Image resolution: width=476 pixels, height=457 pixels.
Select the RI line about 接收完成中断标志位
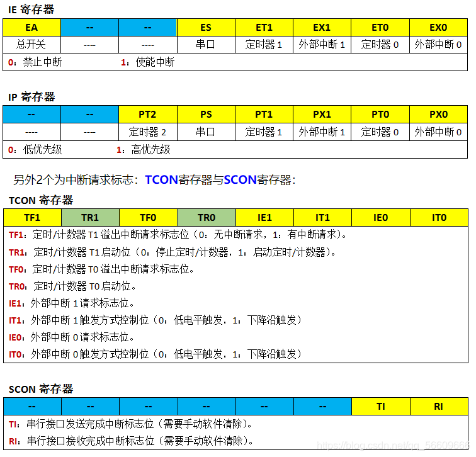point(131,441)
